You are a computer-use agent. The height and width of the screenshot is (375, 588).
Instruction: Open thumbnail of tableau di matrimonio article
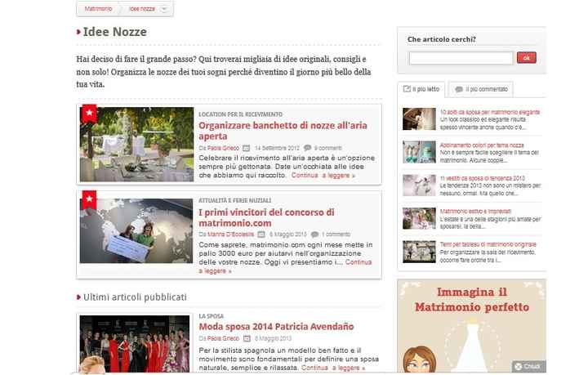coord(419,252)
